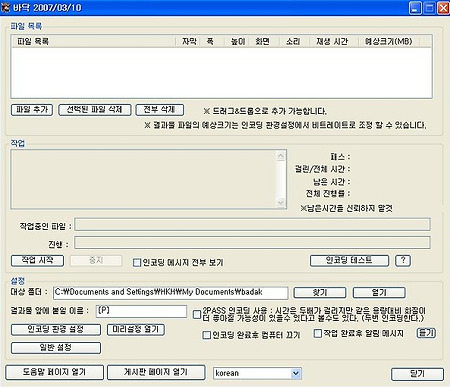
Task: Click the 작업중인 파일 field
Action: [252, 224]
